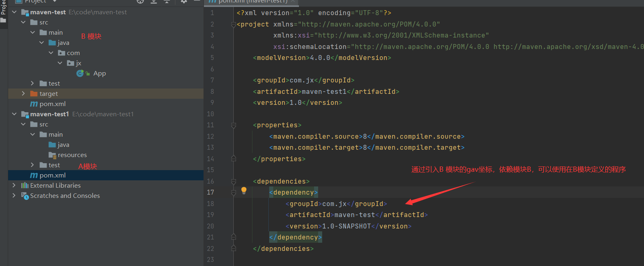Collapse main folder under maven-test1 src
The height and width of the screenshot is (266, 644).
[33, 135]
